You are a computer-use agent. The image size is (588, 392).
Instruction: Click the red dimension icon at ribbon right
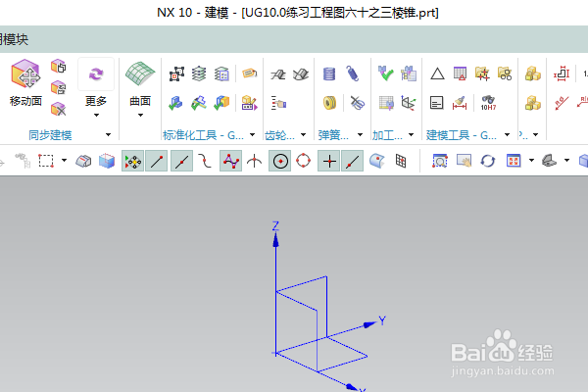point(562,73)
